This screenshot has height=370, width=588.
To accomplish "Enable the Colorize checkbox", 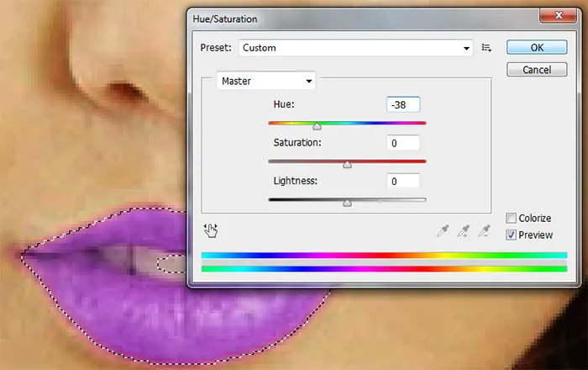I will tap(511, 218).
